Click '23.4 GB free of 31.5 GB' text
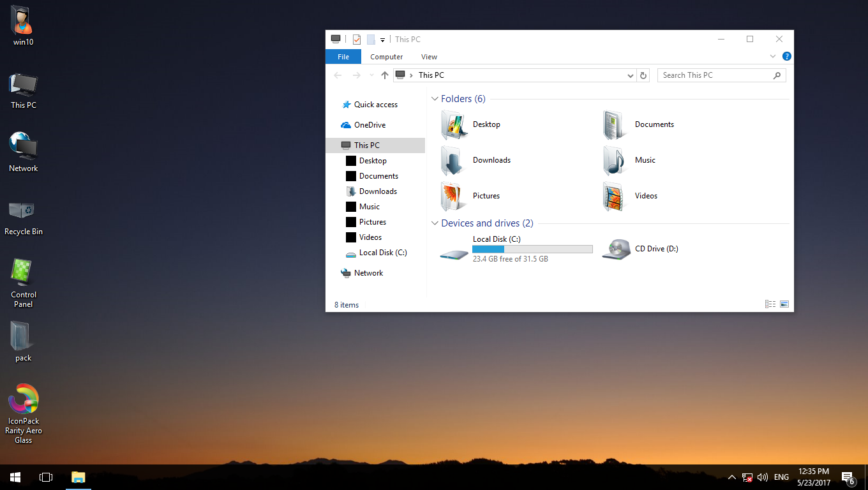The image size is (868, 490). tap(511, 259)
